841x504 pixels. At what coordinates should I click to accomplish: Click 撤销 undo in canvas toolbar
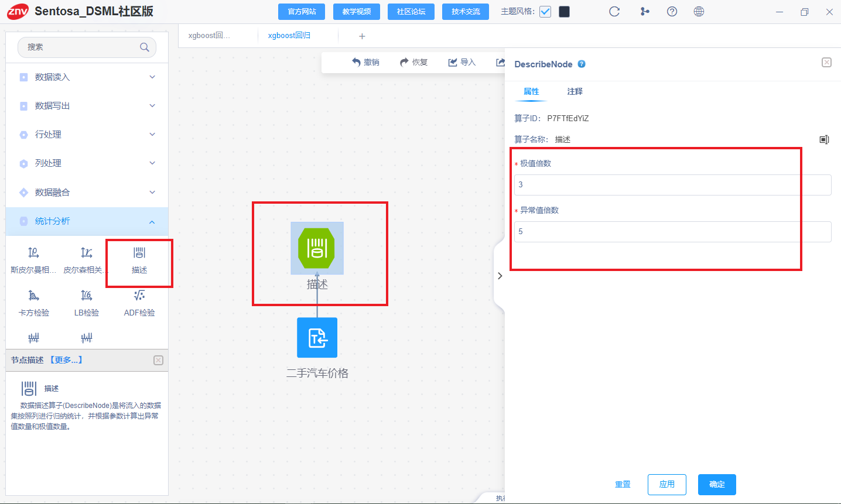[365, 62]
